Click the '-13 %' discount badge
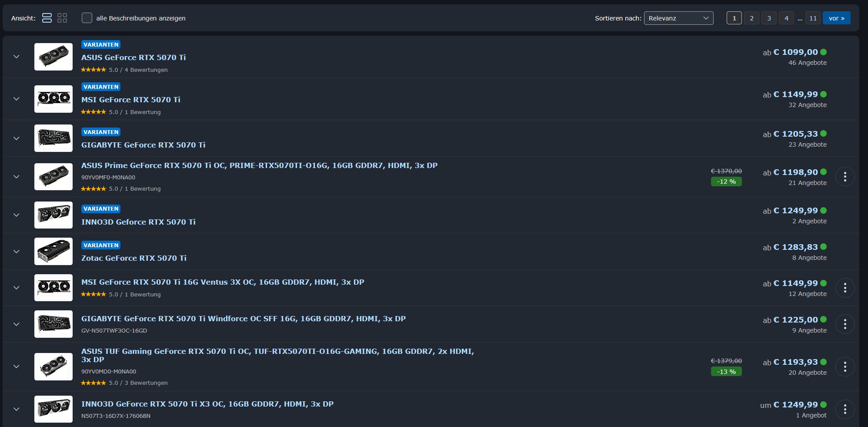Image resolution: width=868 pixels, height=427 pixels. click(x=726, y=372)
